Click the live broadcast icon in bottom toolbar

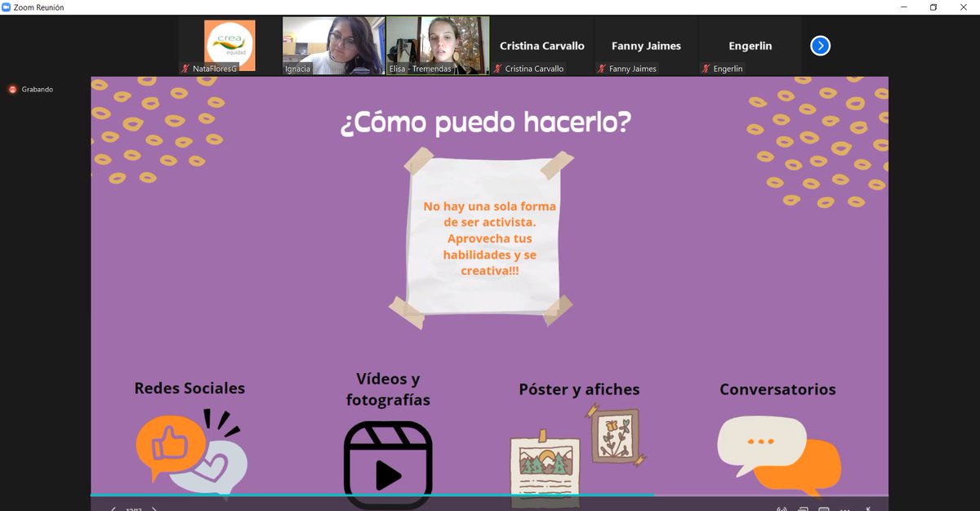pos(782,508)
